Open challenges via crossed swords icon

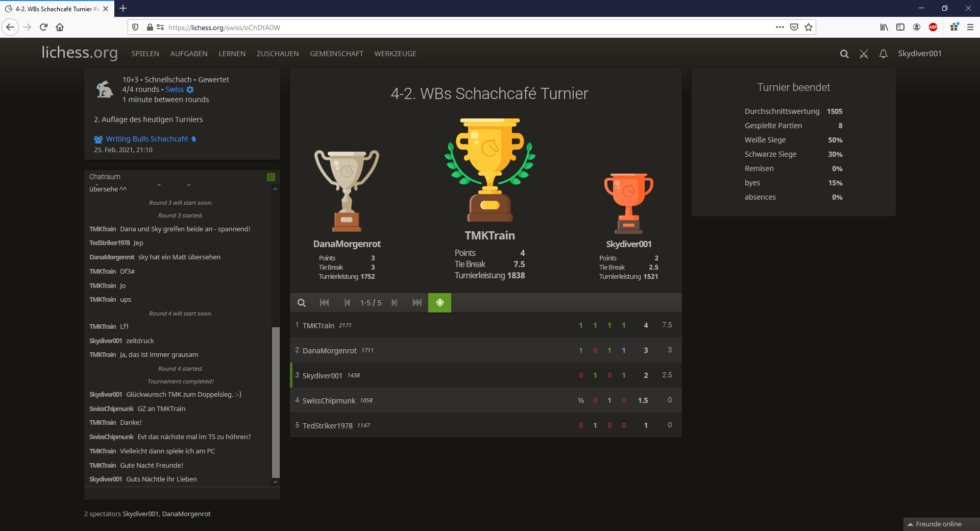(864, 54)
